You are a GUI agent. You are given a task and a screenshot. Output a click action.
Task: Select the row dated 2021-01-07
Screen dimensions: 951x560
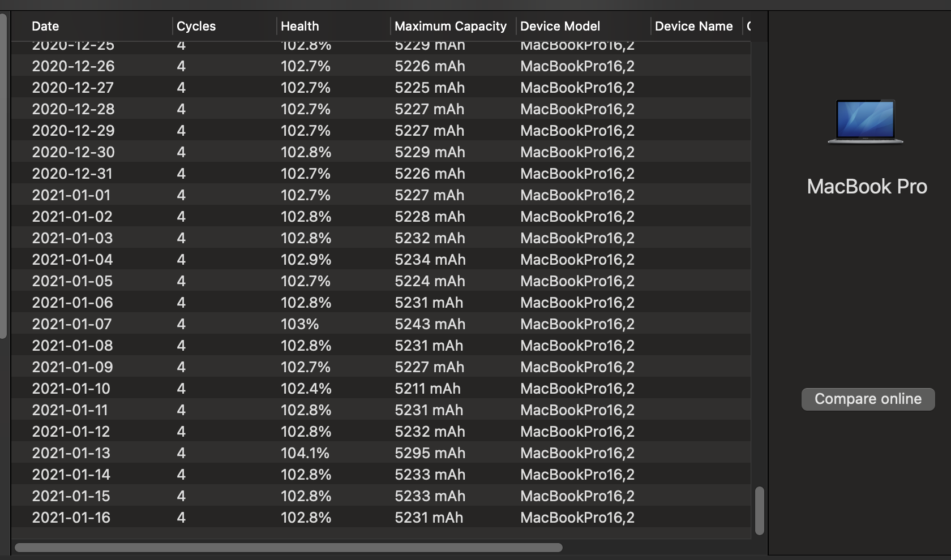tap(381, 324)
